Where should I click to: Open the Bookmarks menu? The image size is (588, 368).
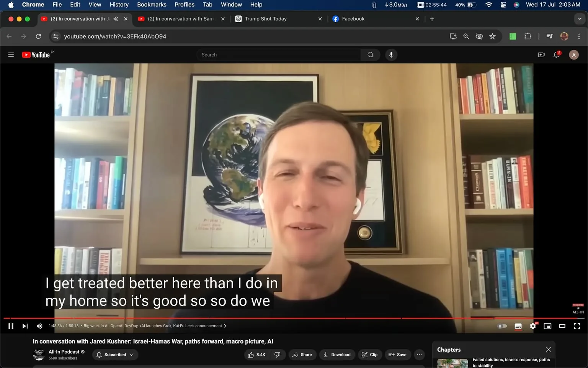(152, 5)
